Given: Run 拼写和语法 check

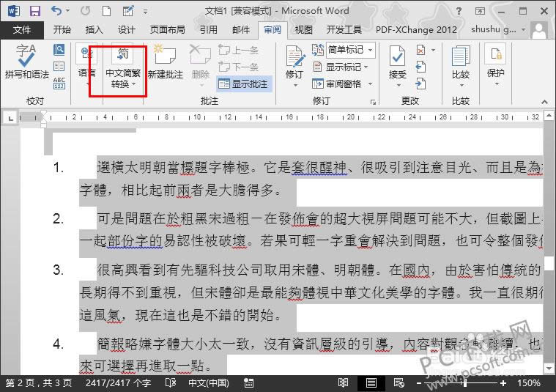Looking at the screenshot, I should [x=26, y=61].
